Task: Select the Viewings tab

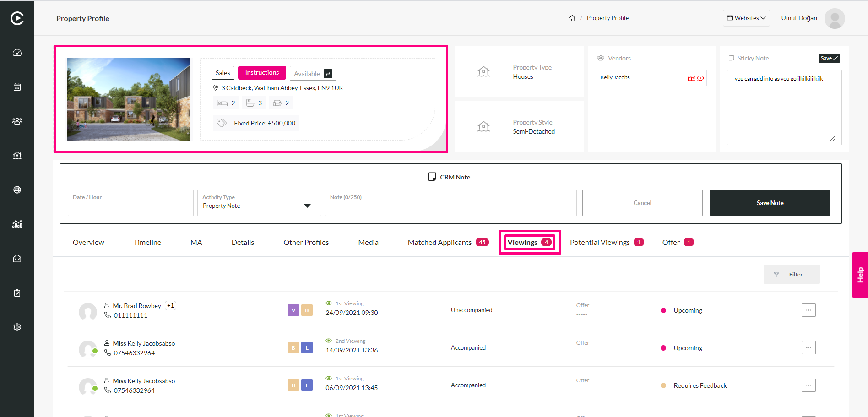Action: [x=530, y=243]
